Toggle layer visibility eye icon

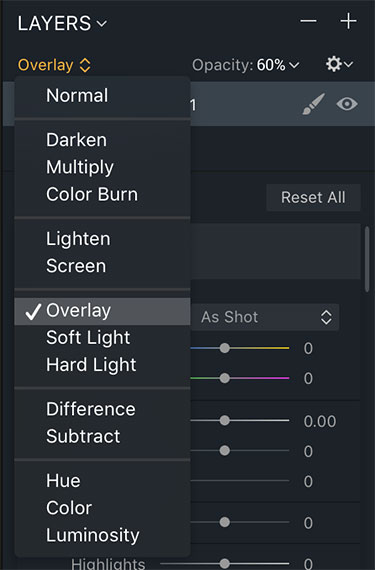[347, 104]
